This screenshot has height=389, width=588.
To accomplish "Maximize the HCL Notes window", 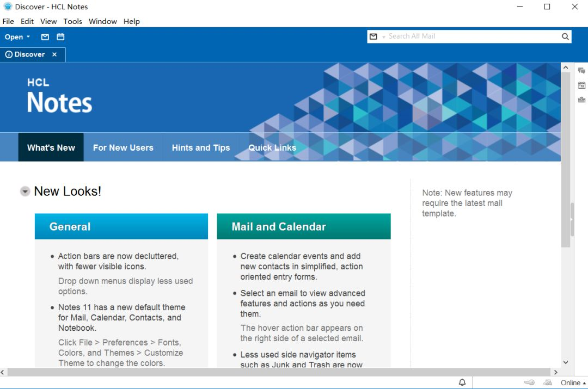I will [547, 7].
